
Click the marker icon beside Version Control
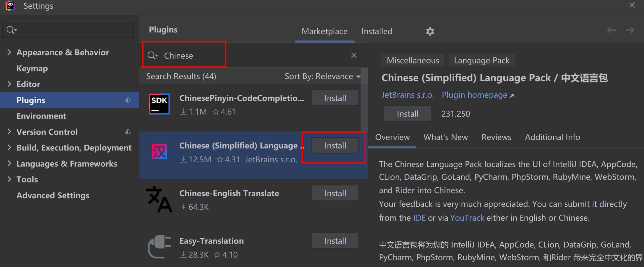pyautogui.click(x=128, y=132)
